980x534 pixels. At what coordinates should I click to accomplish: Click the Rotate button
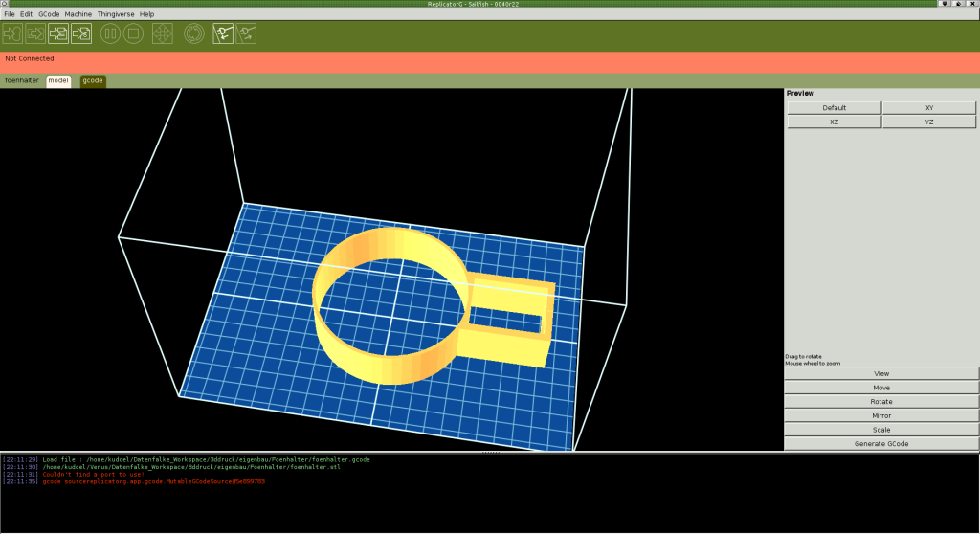click(881, 401)
